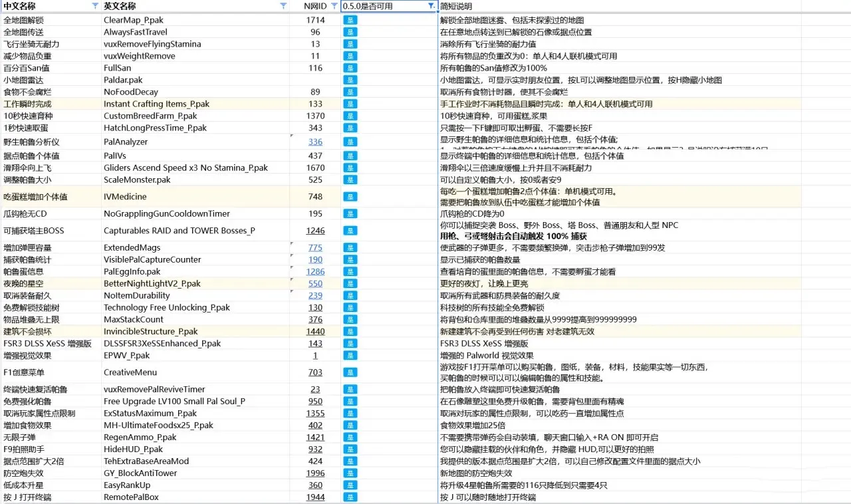Select the 食物不会腐烂 cell

[x=51, y=92]
